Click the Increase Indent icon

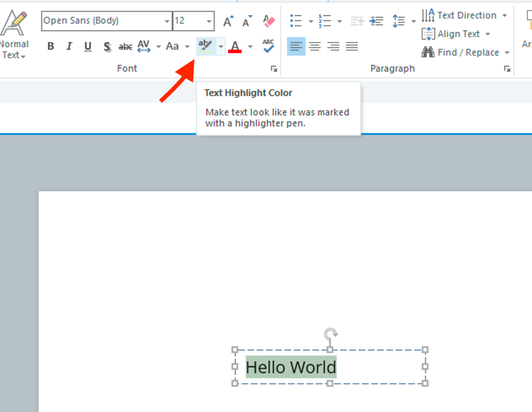pos(377,21)
